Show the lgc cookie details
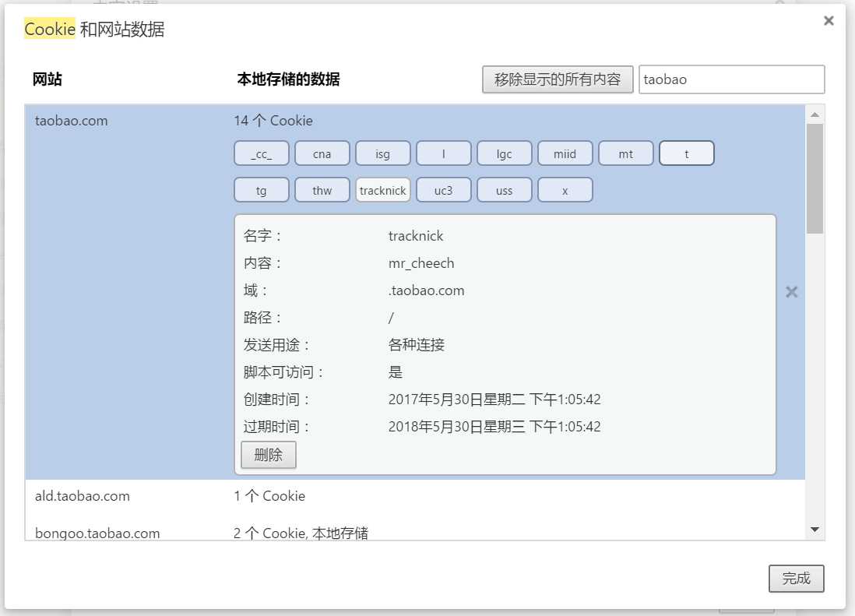Screen dimensions: 855x616 pos(504,153)
